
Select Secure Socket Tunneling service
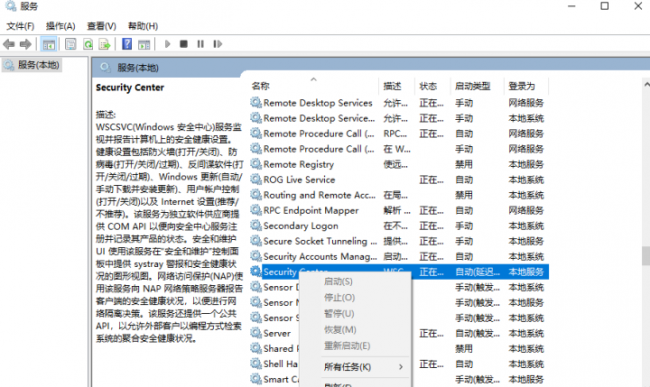pos(399,240)
